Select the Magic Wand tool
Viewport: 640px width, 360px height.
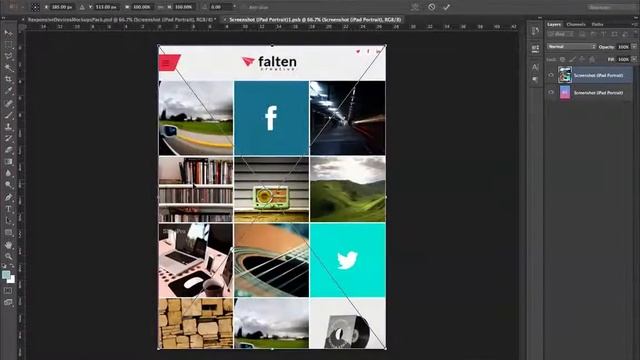[8, 68]
